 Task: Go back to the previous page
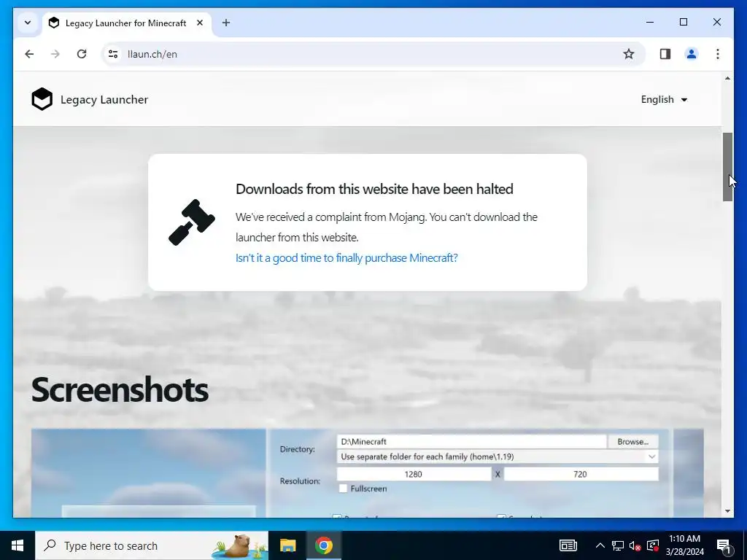point(29,54)
